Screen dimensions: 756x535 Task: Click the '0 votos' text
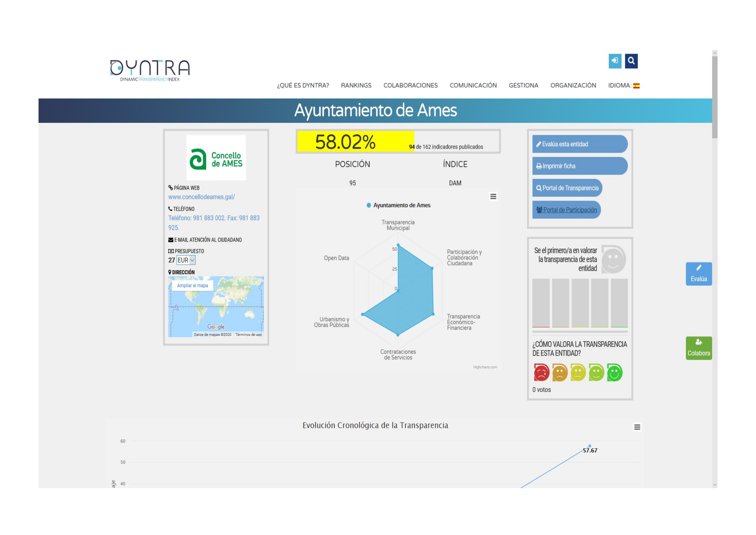[x=541, y=390]
